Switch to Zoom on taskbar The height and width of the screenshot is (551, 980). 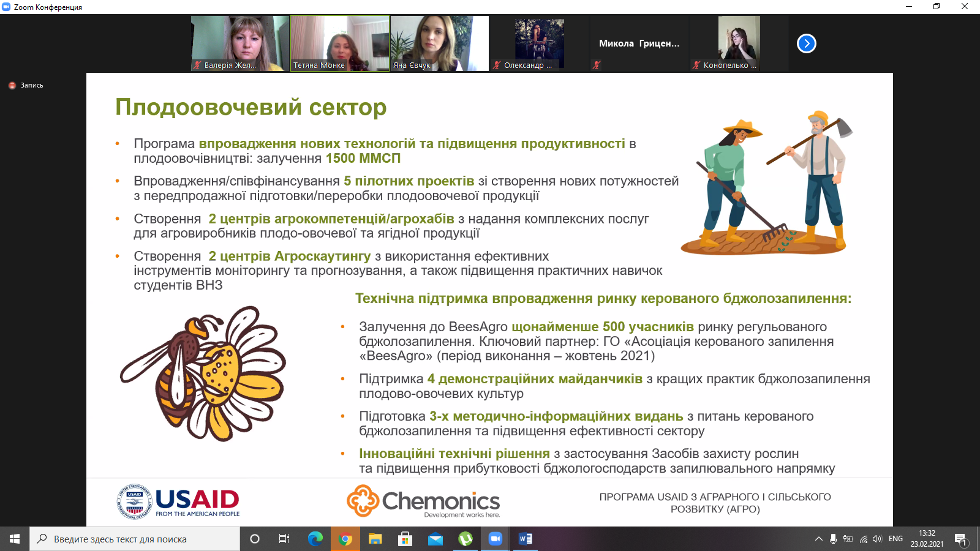pos(496,539)
